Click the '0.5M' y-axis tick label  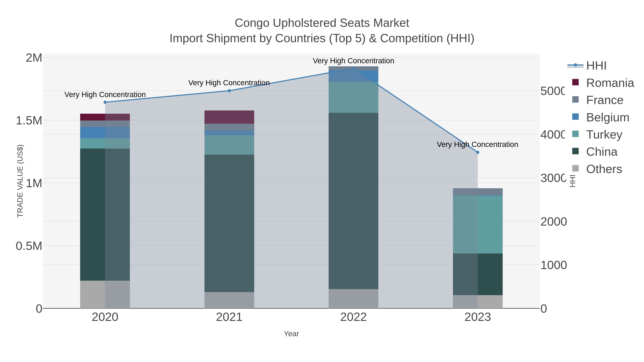[29, 246]
